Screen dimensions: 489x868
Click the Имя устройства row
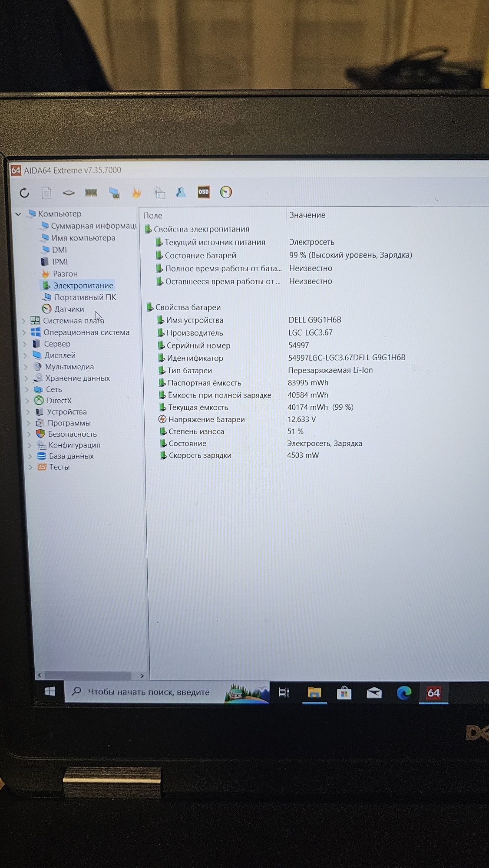[249, 320]
